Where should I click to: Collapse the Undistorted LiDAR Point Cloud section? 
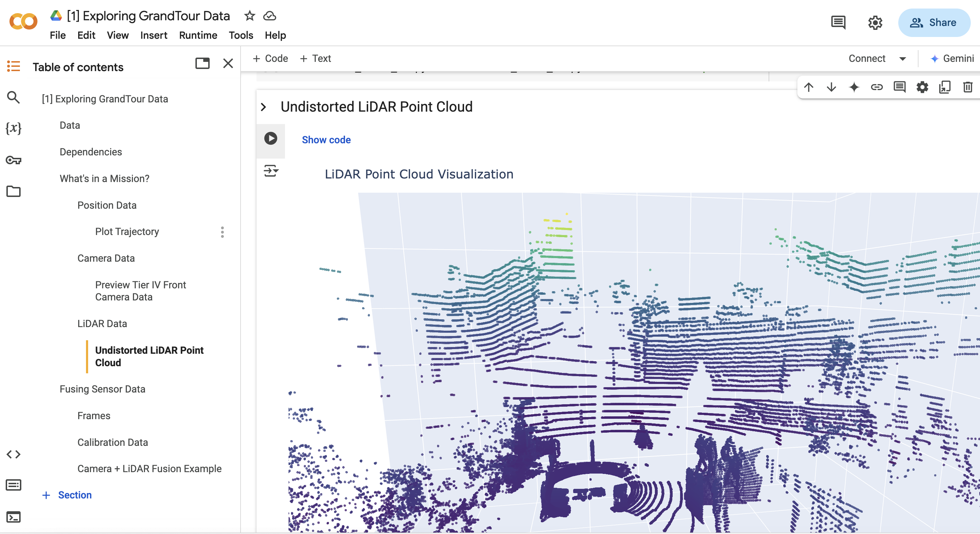263,107
